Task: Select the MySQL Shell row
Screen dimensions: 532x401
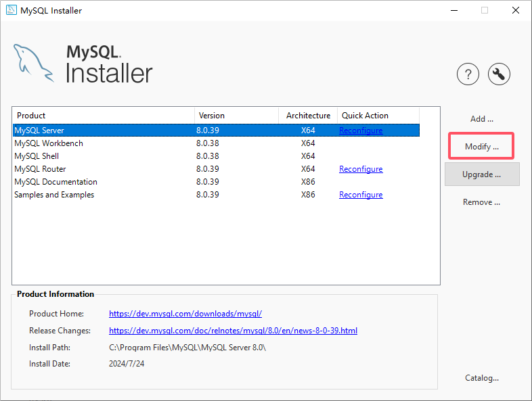Action: [x=216, y=156]
